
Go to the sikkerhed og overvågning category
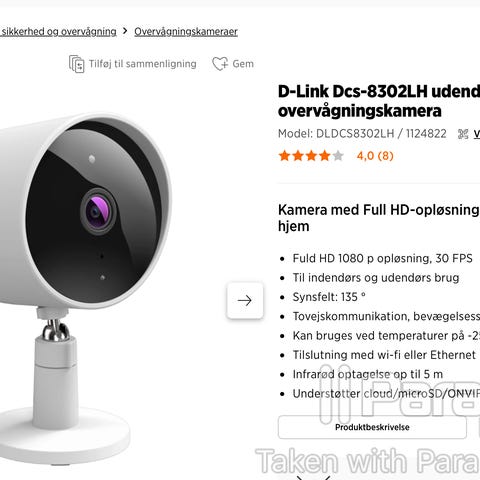58,32
